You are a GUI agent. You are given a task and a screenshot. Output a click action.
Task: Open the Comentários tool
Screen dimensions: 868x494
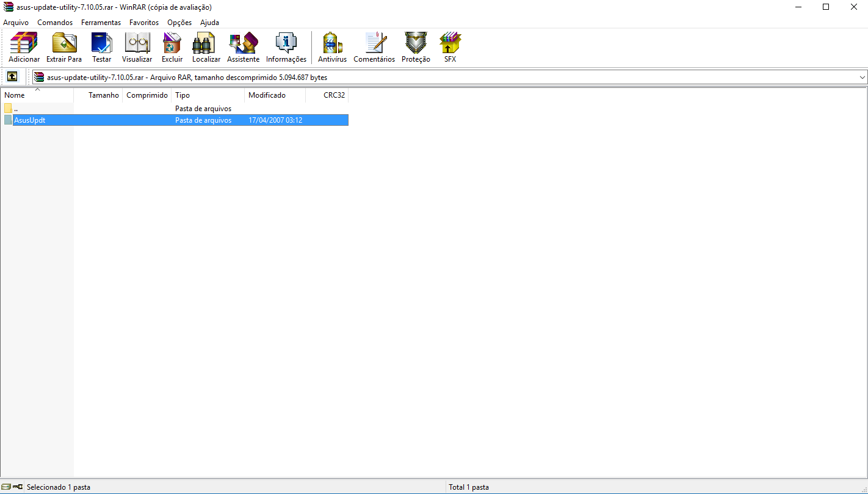coord(374,48)
